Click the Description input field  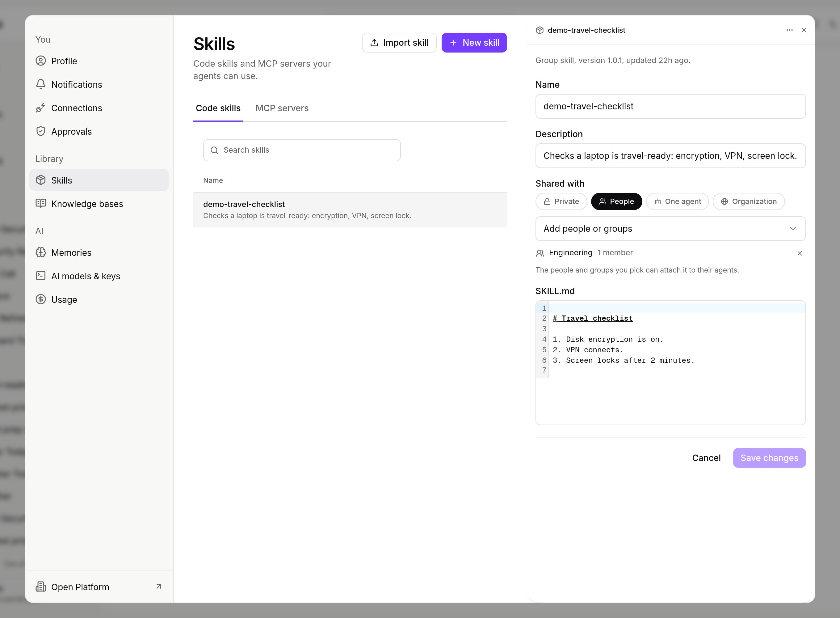click(670, 156)
